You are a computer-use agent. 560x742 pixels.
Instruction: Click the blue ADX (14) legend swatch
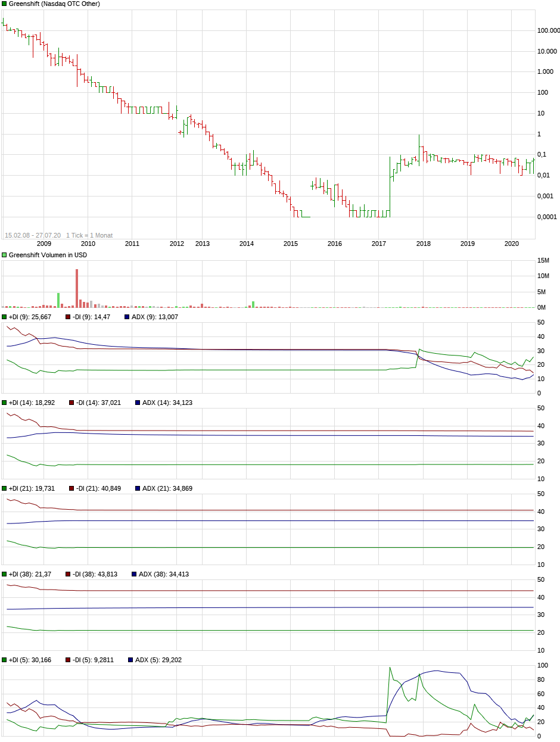[x=138, y=403]
